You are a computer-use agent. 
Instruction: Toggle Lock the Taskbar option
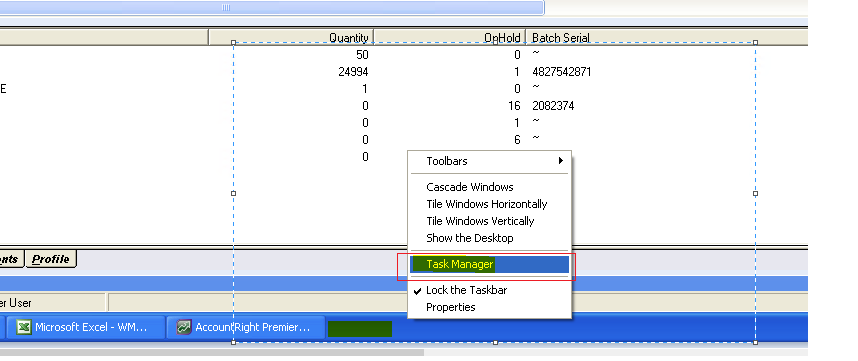pos(490,290)
